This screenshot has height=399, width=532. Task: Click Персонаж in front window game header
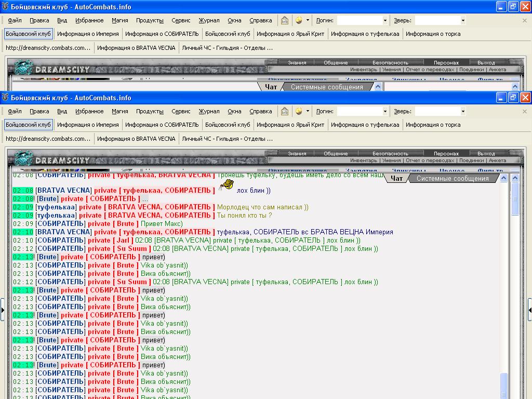click(x=446, y=154)
